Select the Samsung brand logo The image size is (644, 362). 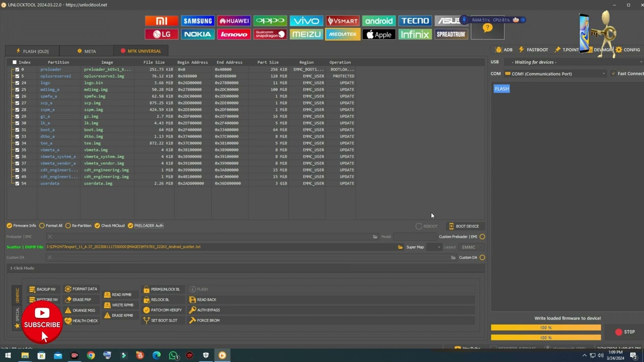(x=198, y=21)
